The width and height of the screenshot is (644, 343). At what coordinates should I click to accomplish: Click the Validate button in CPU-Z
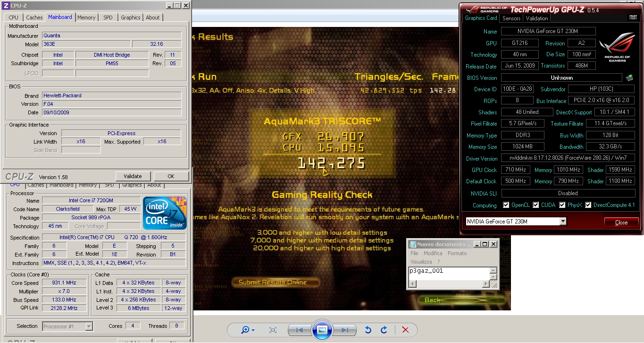(x=133, y=176)
